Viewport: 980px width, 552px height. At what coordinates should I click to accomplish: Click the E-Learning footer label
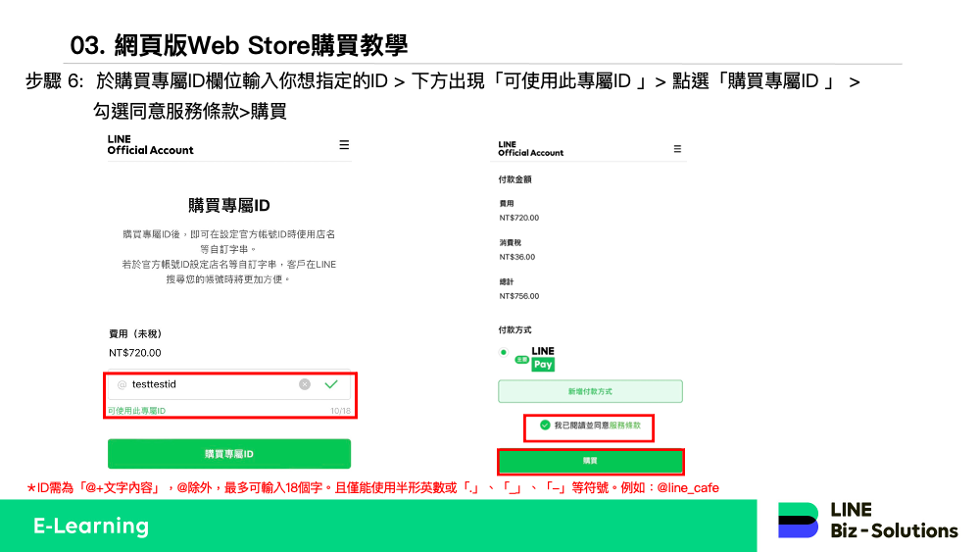(x=91, y=527)
